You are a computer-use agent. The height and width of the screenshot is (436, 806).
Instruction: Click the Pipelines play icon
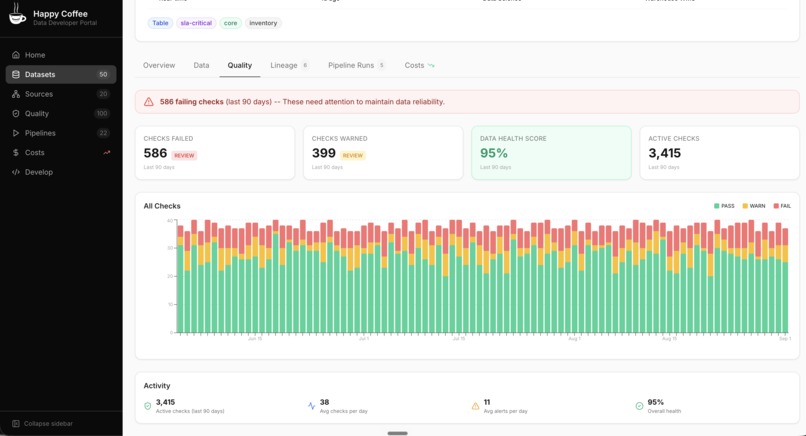(16, 133)
